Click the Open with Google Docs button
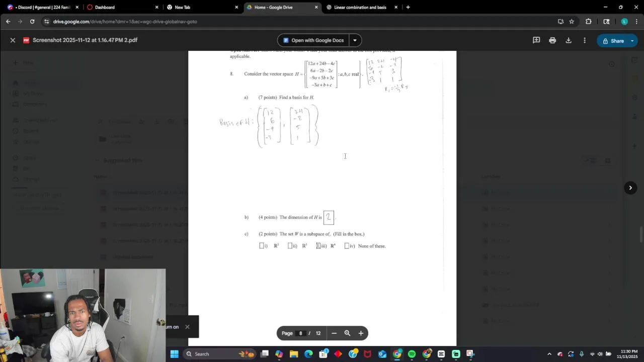The image size is (644, 362). [x=313, y=40]
